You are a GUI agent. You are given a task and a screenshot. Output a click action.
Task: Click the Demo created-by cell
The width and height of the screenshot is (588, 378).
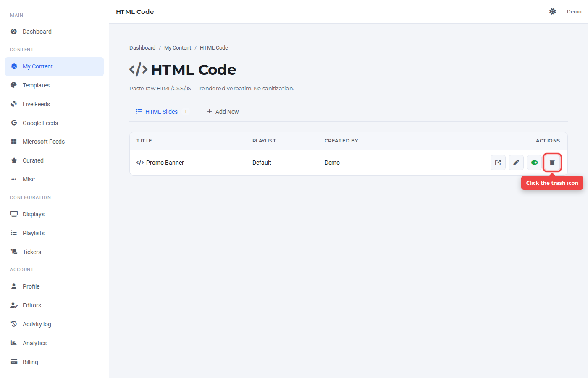pyautogui.click(x=332, y=163)
